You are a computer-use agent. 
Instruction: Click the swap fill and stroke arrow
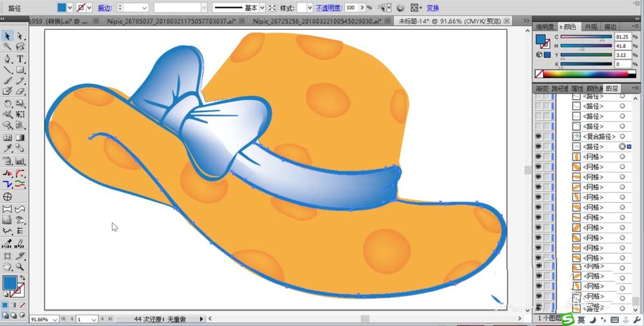[x=22, y=278]
